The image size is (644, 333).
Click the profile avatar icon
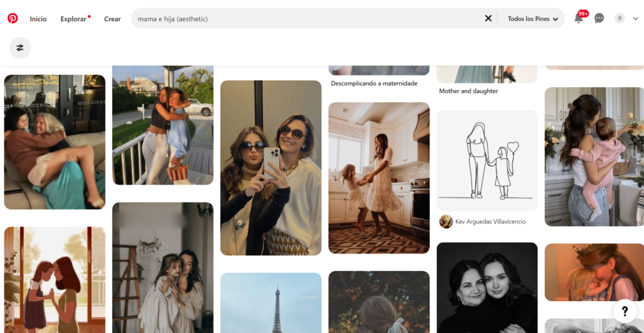pos(619,18)
